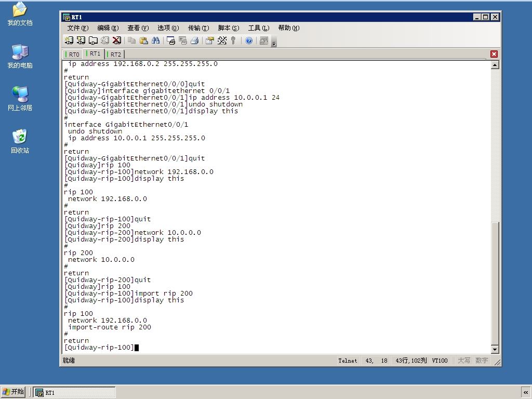Open the 传输(T) menu

click(198, 28)
